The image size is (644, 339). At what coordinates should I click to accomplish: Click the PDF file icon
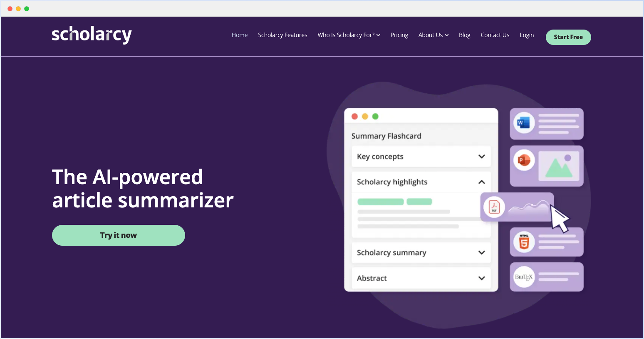point(494,207)
